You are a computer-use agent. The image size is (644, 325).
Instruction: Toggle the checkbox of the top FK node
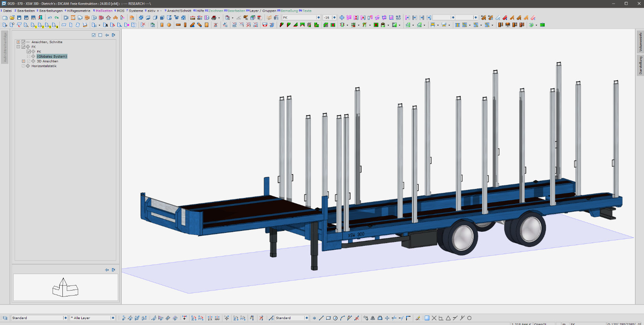(23, 47)
